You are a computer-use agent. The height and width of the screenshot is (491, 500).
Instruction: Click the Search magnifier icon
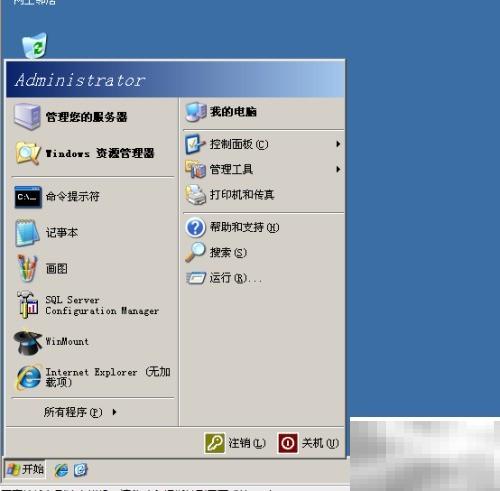pyautogui.click(x=195, y=252)
